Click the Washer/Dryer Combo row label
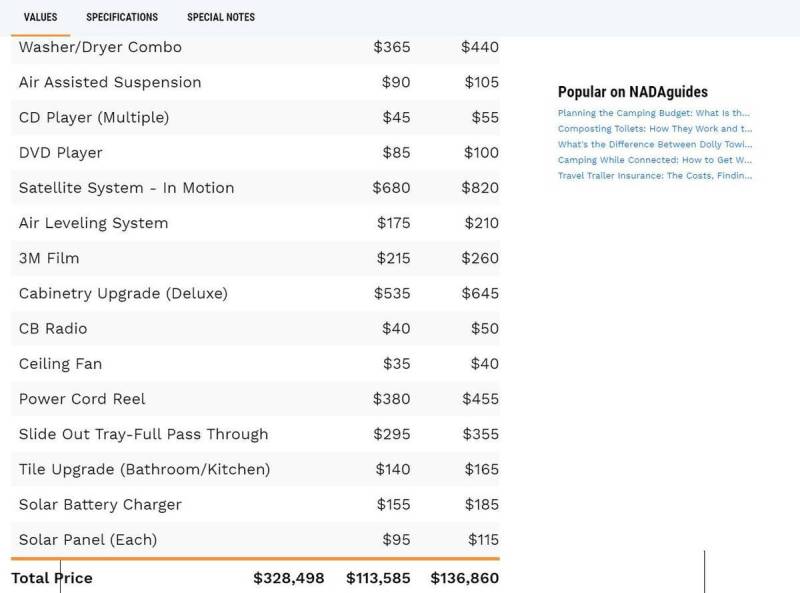The image size is (800, 593). [x=100, y=47]
